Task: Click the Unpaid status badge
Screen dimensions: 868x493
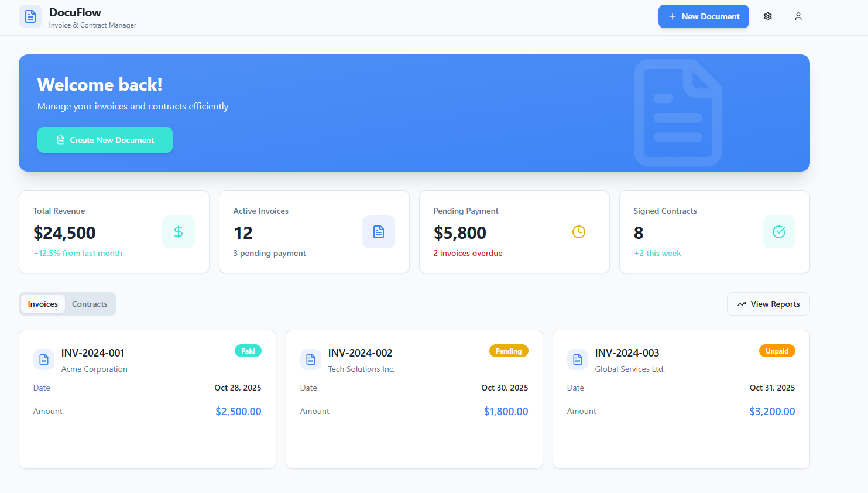Action: (x=777, y=351)
